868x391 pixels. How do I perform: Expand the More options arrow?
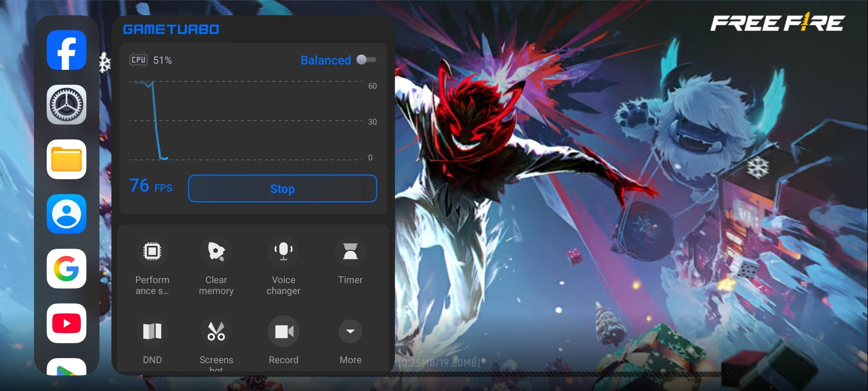tap(350, 331)
